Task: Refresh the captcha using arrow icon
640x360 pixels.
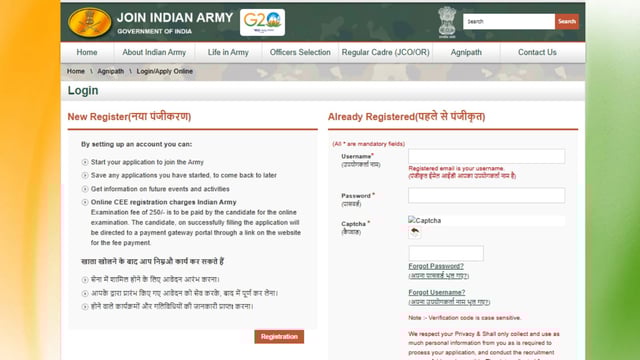Action: click(415, 232)
